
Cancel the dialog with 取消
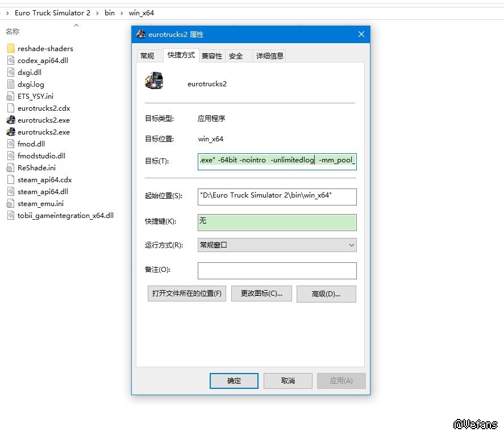pyautogui.click(x=288, y=381)
